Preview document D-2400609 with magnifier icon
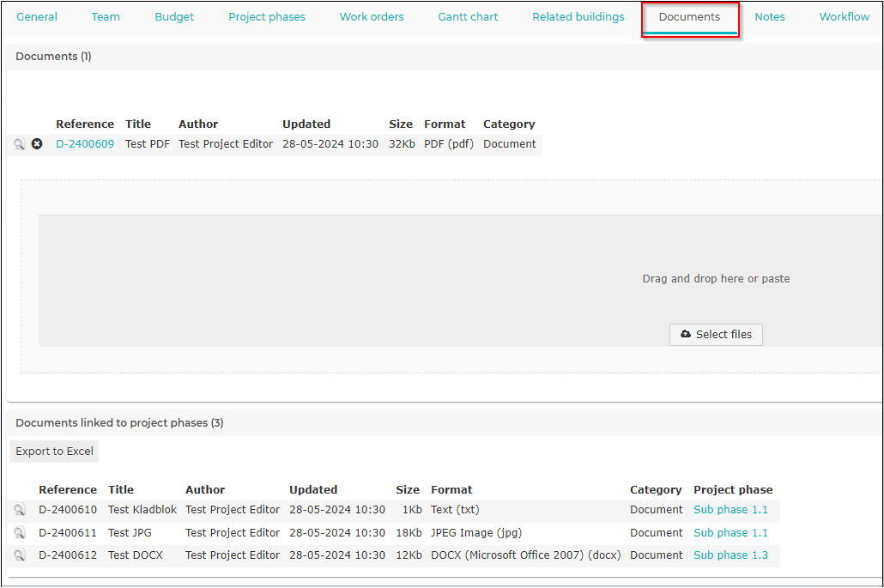 [x=19, y=143]
